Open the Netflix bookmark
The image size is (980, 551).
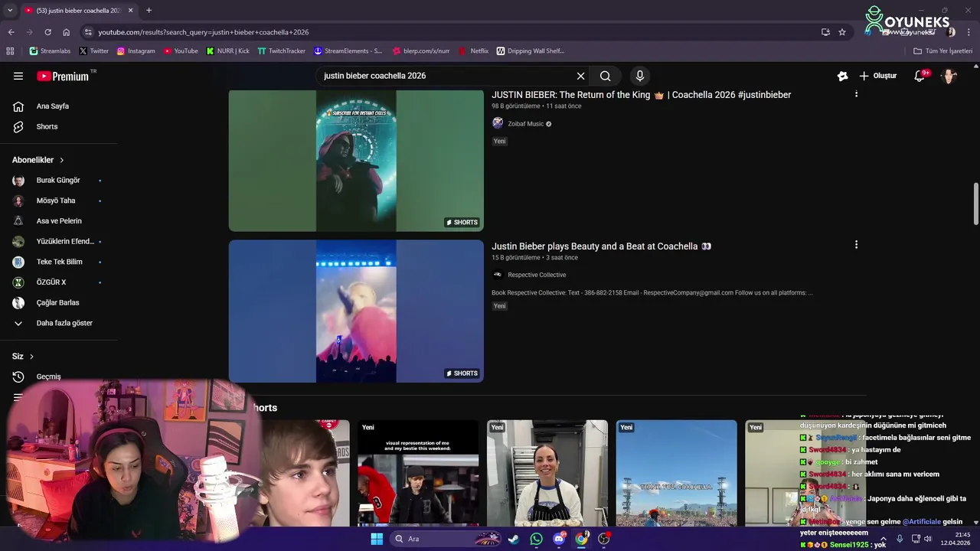pos(473,51)
